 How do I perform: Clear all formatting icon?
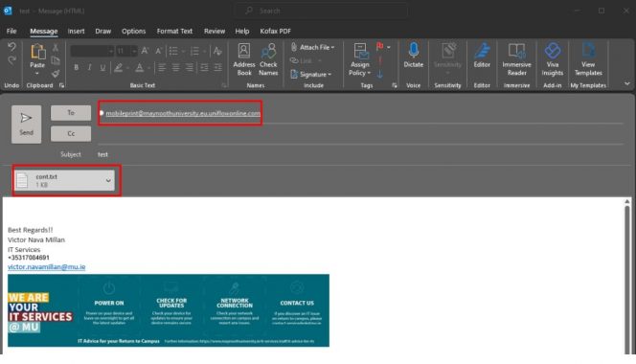click(x=217, y=51)
